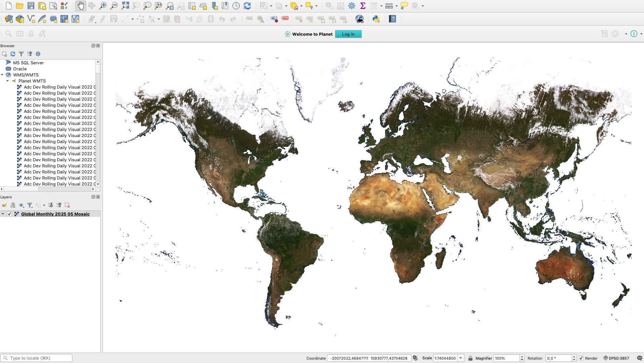The width and height of the screenshot is (644, 363).
Task: Open the select features dropdown arrow
Action: [271, 6]
